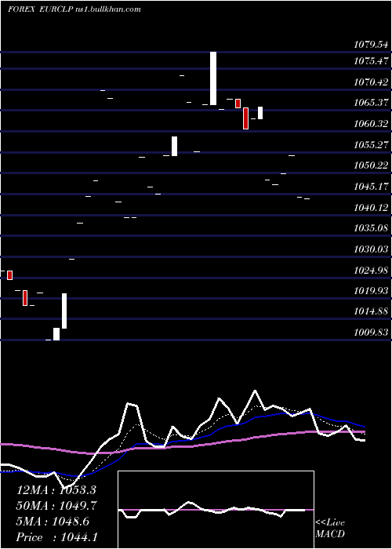Click the 1079.54 price level label
Viewport: 392px width, 549px height.
point(371,45)
